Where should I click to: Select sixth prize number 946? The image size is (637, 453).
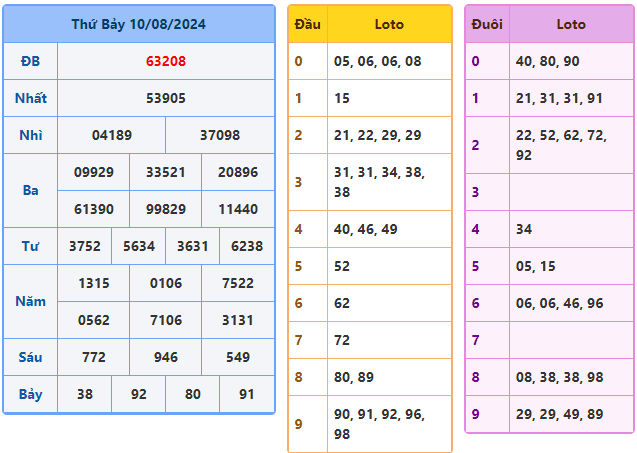point(165,357)
